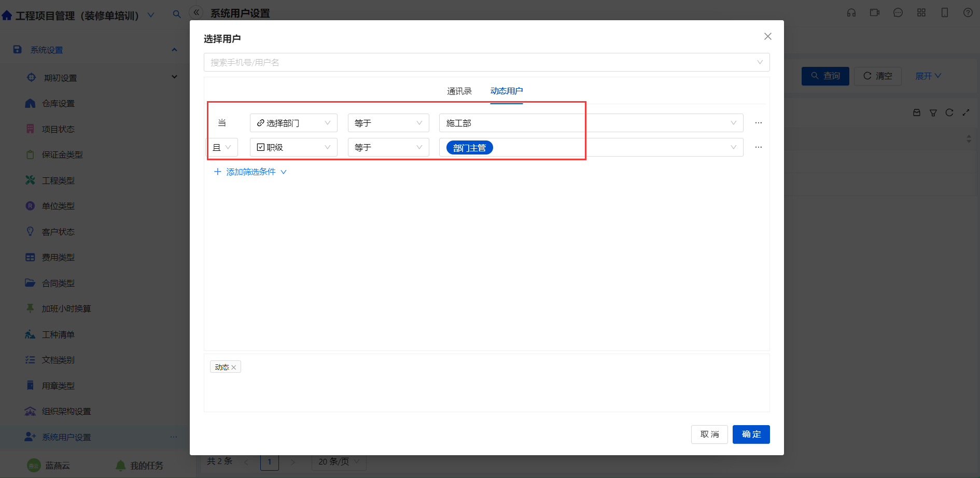The image size is (980, 478).
Task: Open the 且 logic operator dropdown
Action: 222,147
